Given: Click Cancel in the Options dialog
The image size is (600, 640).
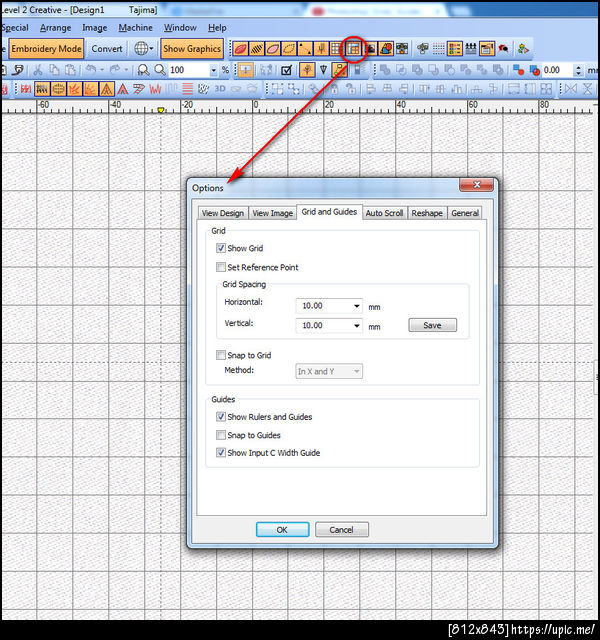Looking at the screenshot, I should pyautogui.click(x=342, y=530).
